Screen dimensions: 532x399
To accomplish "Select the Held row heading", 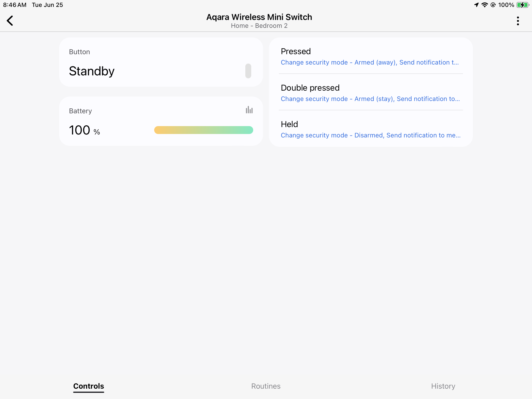I will coord(289,124).
